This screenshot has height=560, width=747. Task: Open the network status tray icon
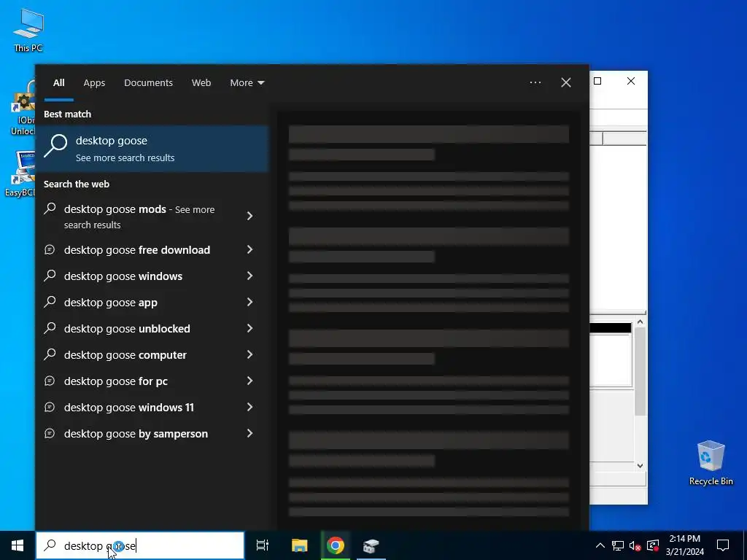coord(618,545)
